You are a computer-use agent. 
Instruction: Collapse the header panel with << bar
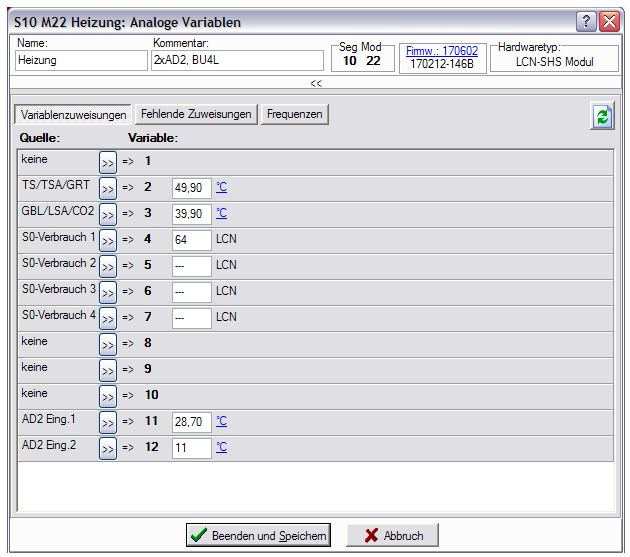pyautogui.click(x=315, y=84)
